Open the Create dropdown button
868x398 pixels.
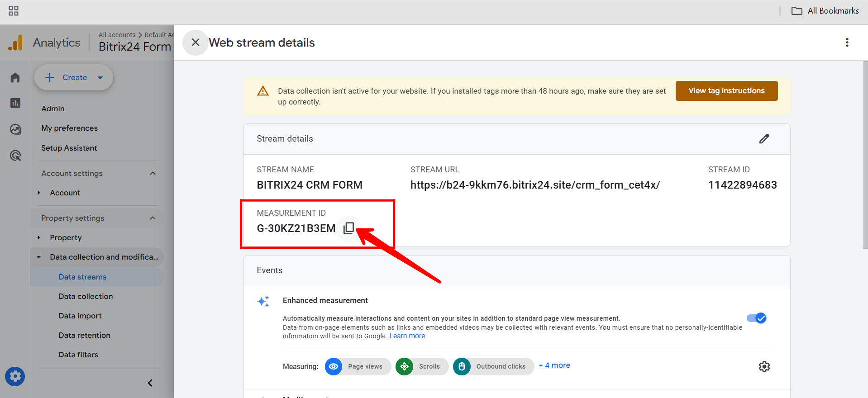[74, 78]
